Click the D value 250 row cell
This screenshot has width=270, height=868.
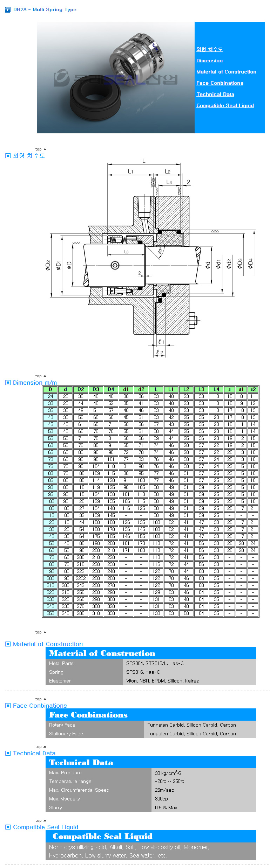50,613
